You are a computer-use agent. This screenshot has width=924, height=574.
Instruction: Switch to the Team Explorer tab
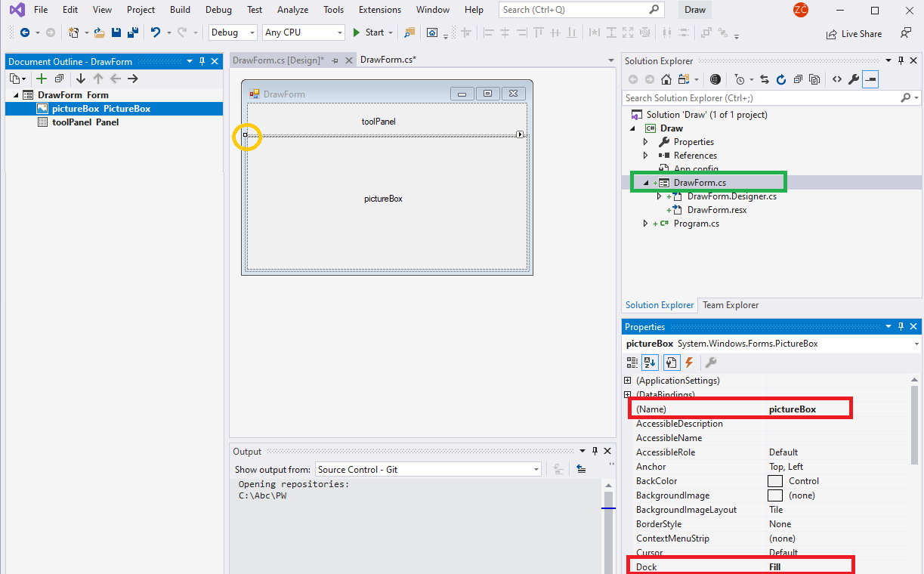[x=731, y=305]
